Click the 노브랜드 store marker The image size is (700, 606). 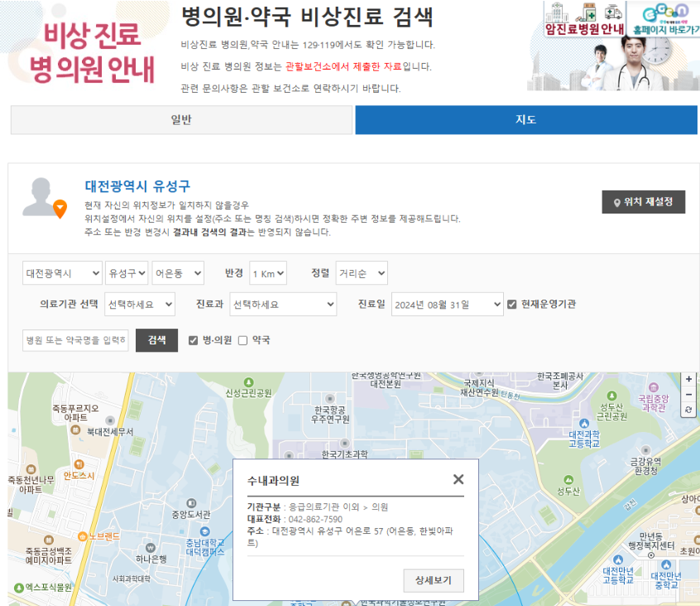(82, 536)
